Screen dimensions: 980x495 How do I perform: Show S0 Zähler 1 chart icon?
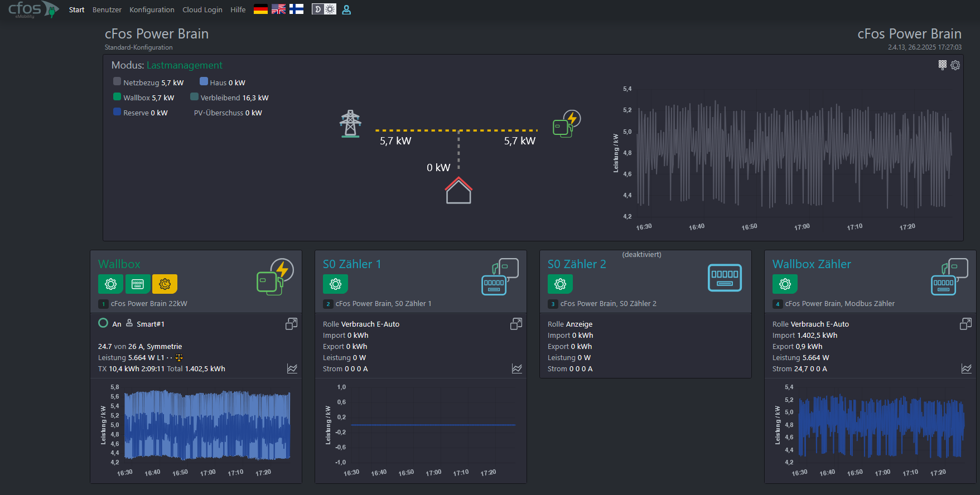tap(517, 368)
